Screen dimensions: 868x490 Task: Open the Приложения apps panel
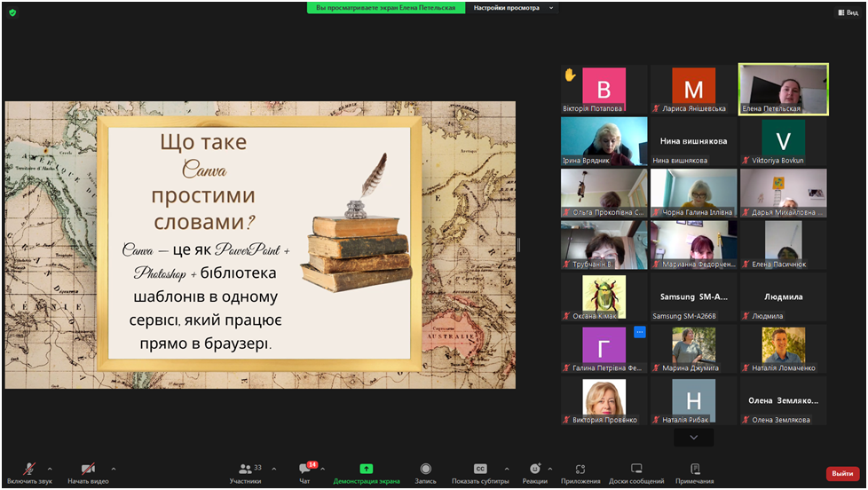tap(580, 472)
